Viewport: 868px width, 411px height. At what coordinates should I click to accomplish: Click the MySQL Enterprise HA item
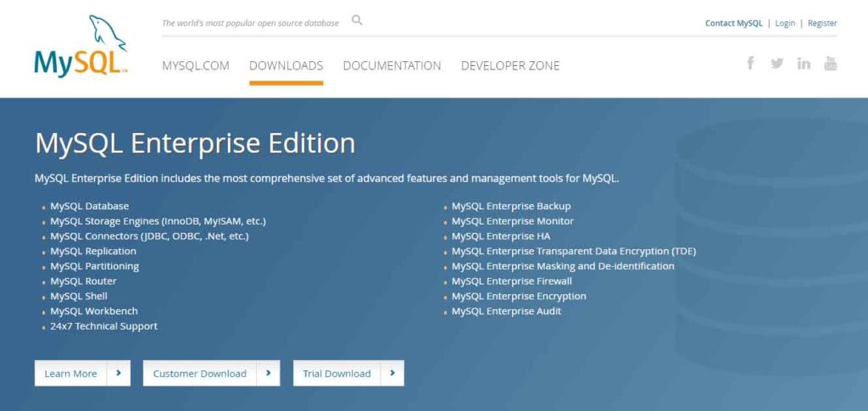(501, 236)
